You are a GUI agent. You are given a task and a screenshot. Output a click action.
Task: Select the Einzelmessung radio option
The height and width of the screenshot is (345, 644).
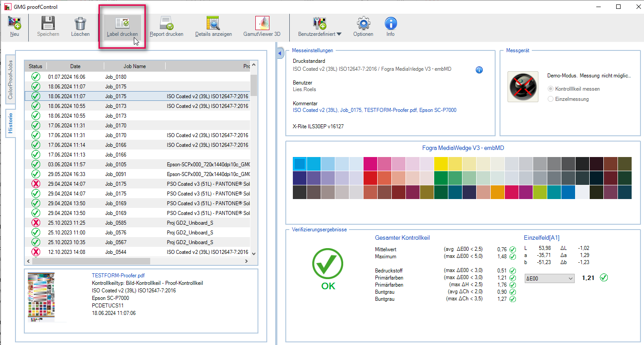[550, 99]
